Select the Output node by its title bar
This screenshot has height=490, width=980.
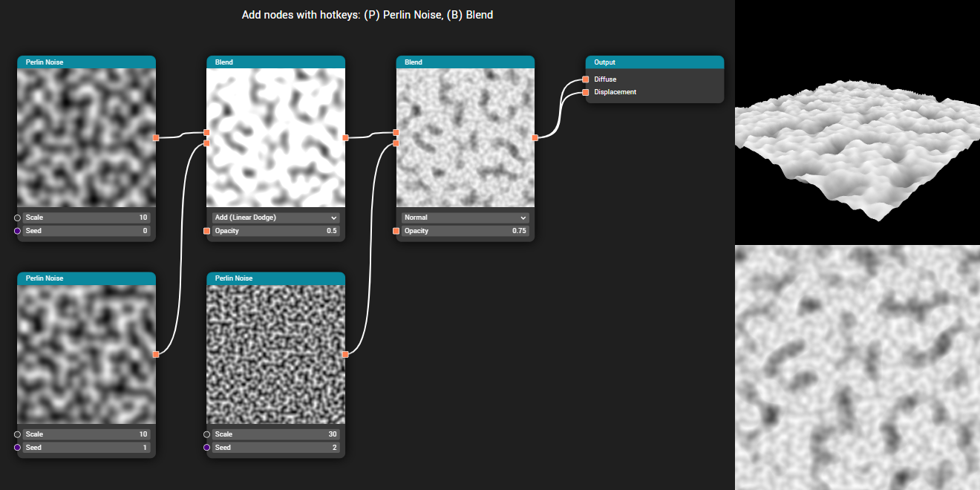coord(653,62)
